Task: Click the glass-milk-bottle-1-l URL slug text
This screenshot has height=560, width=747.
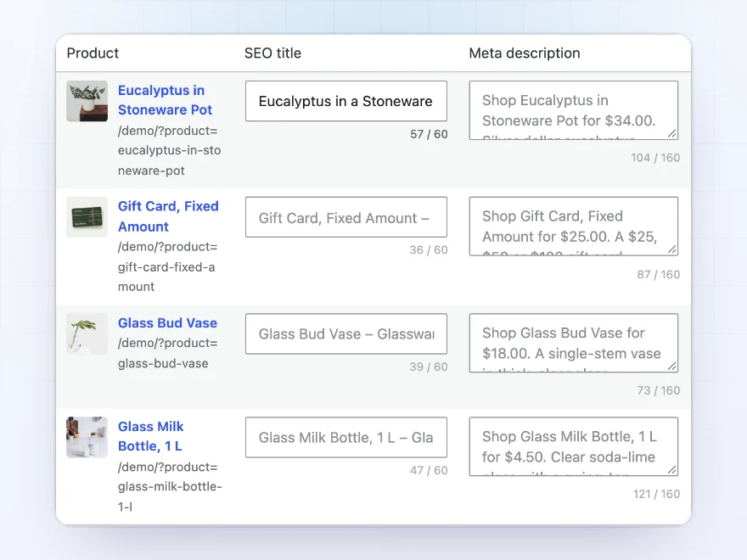Action: pyautogui.click(x=170, y=487)
